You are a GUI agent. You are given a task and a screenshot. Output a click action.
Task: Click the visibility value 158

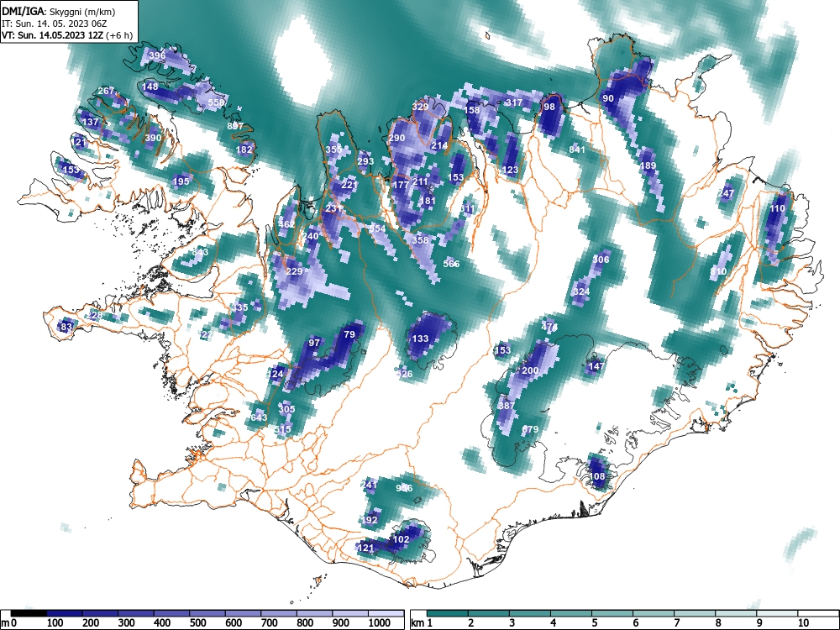(x=472, y=110)
